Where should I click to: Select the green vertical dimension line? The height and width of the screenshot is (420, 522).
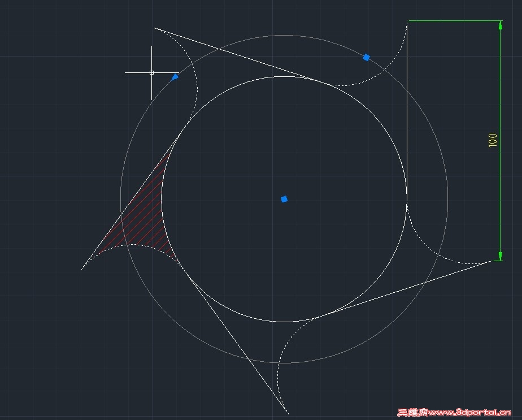tap(500, 141)
